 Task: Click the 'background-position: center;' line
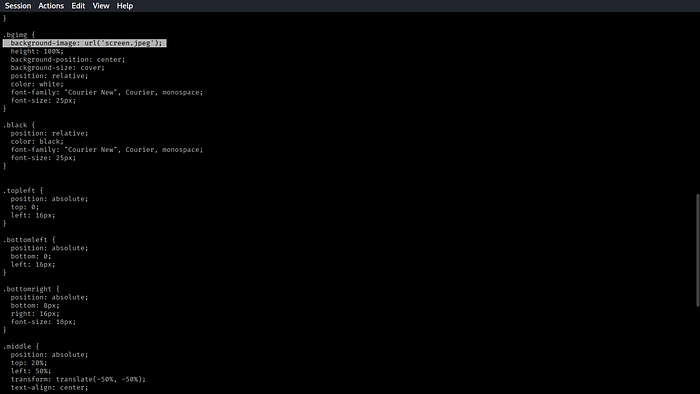point(68,59)
